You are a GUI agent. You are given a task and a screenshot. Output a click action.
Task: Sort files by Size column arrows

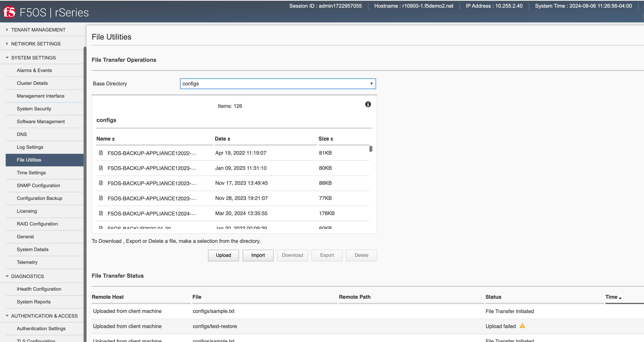pyautogui.click(x=332, y=139)
